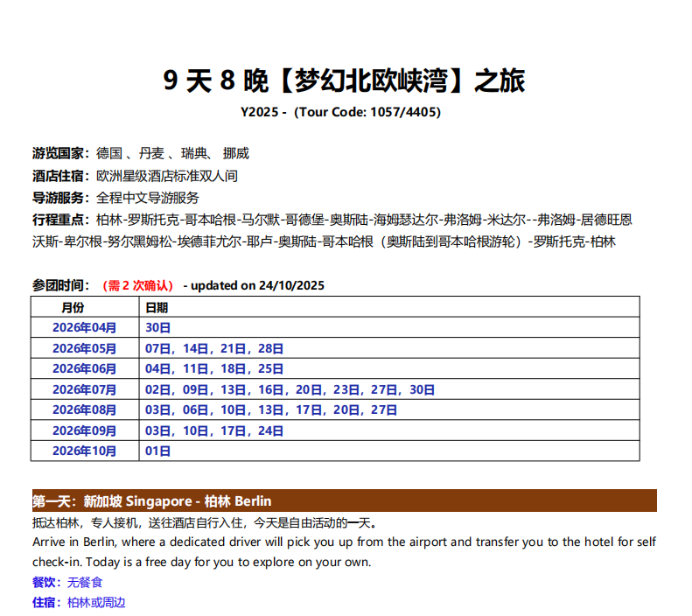The height and width of the screenshot is (616, 692).
Task: Select the 2026年09月 month cell
Action: (84, 430)
